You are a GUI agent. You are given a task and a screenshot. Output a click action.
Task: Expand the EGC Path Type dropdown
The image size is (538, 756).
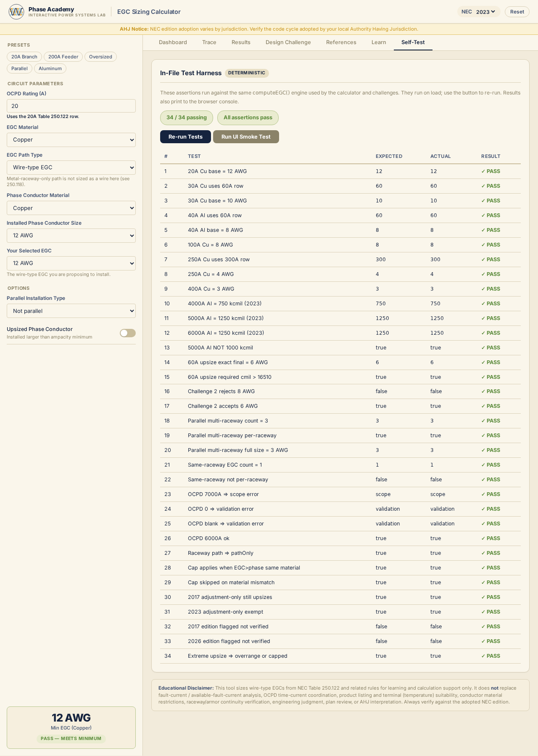pyautogui.click(x=71, y=168)
